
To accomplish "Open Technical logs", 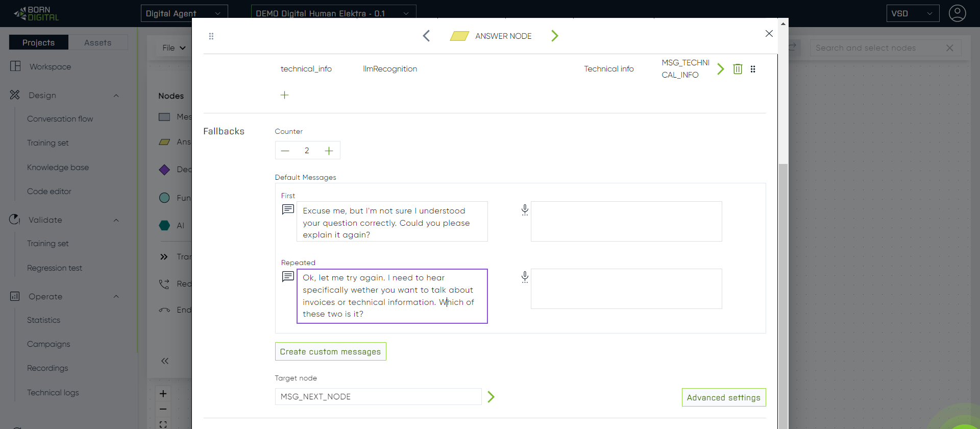I will [53, 393].
